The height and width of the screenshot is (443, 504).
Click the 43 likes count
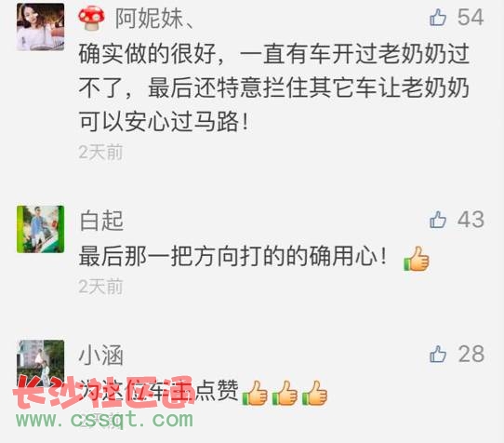pyautogui.click(x=471, y=220)
